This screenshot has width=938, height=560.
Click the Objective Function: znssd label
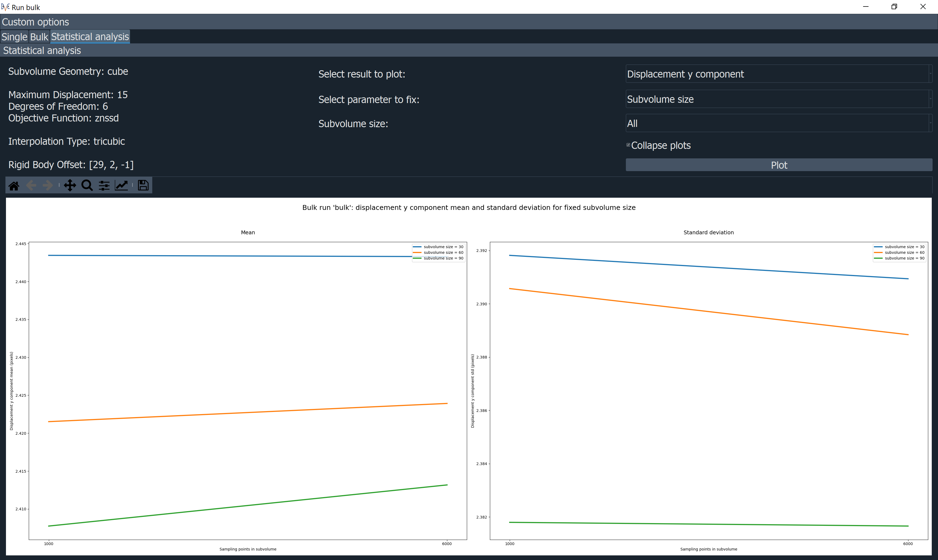coord(64,118)
